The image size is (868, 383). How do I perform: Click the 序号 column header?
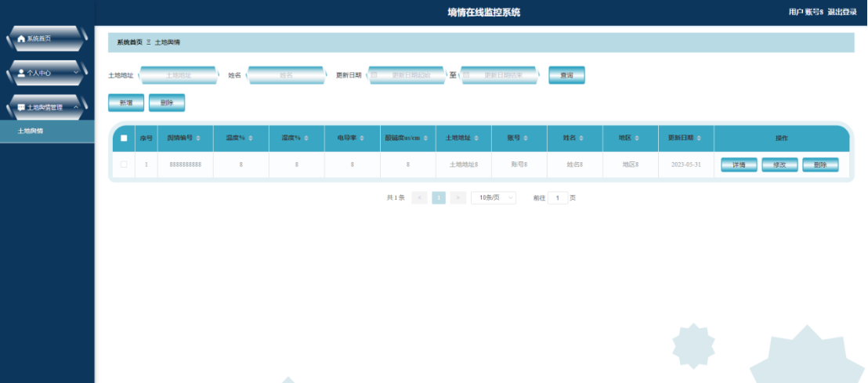(146, 139)
